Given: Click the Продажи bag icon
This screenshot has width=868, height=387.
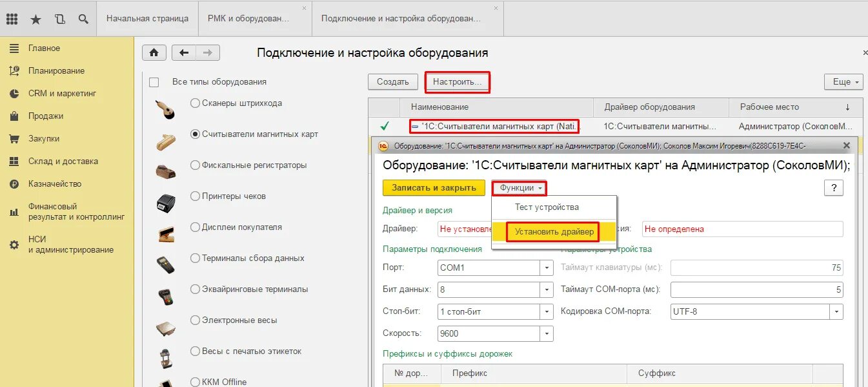Looking at the screenshot, I should pos(14,116).
